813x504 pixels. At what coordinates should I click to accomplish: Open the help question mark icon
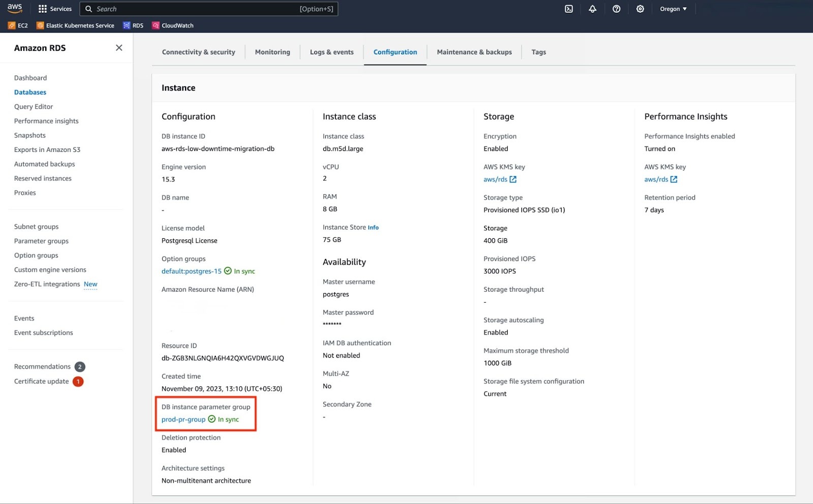coord(616,9)
